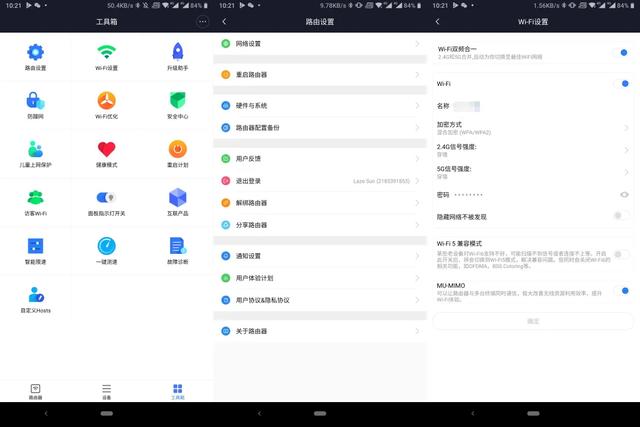Select the 用户协议&隐私协议 row label
This screenshot has height=427, width=640.
click(x=262, y=300)
